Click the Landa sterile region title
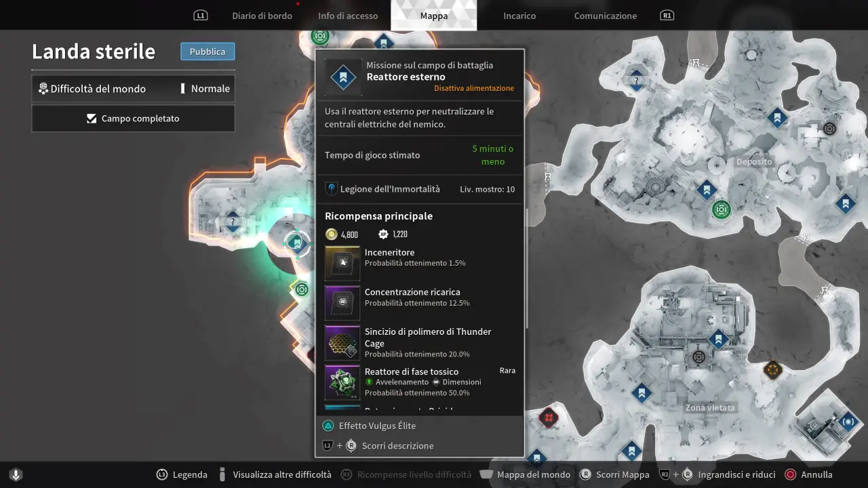 point(94,52)
